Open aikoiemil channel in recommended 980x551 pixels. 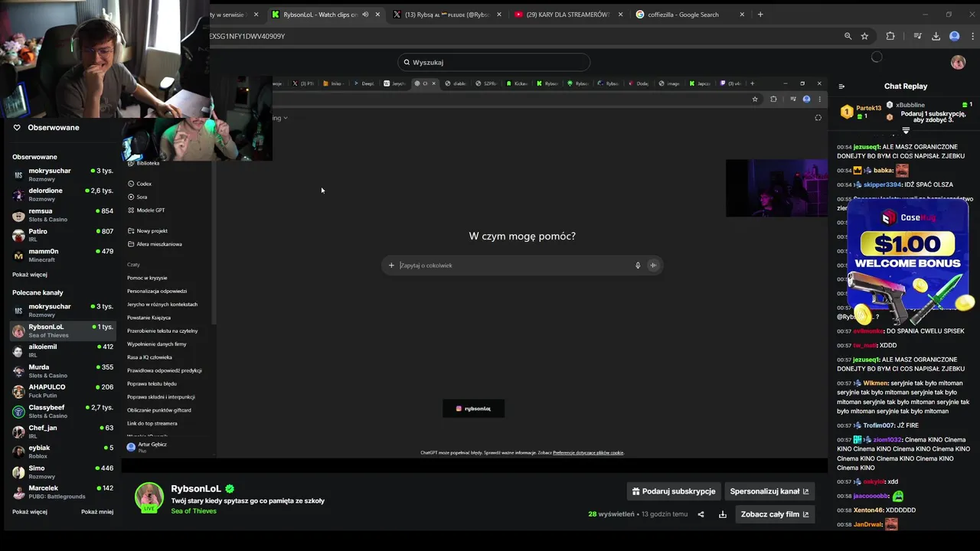click(63, 350)
